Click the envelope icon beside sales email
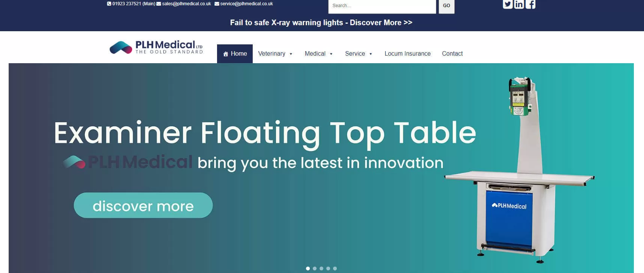This screenshot has width=644, height=273. pos(159,4)
